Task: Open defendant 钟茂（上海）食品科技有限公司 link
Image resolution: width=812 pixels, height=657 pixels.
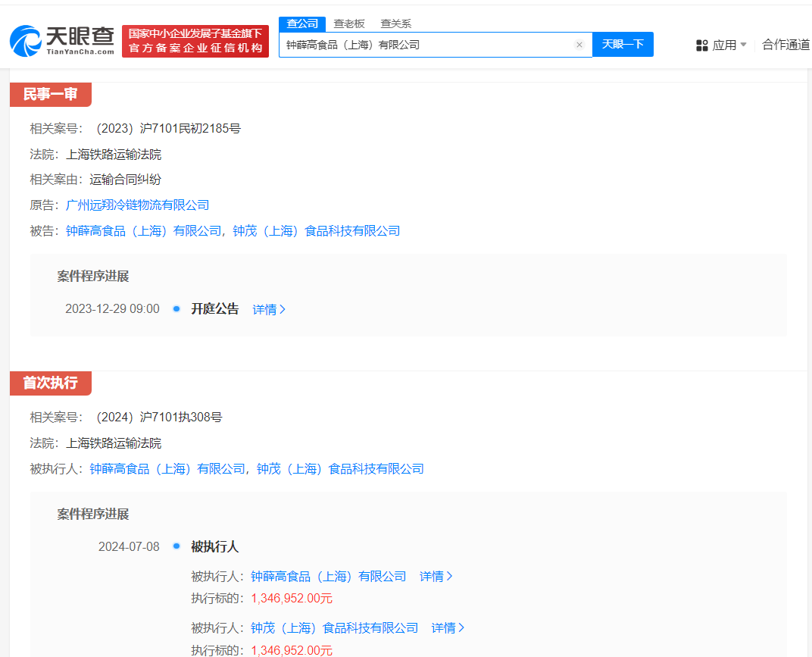Action: tap(317, 230)
